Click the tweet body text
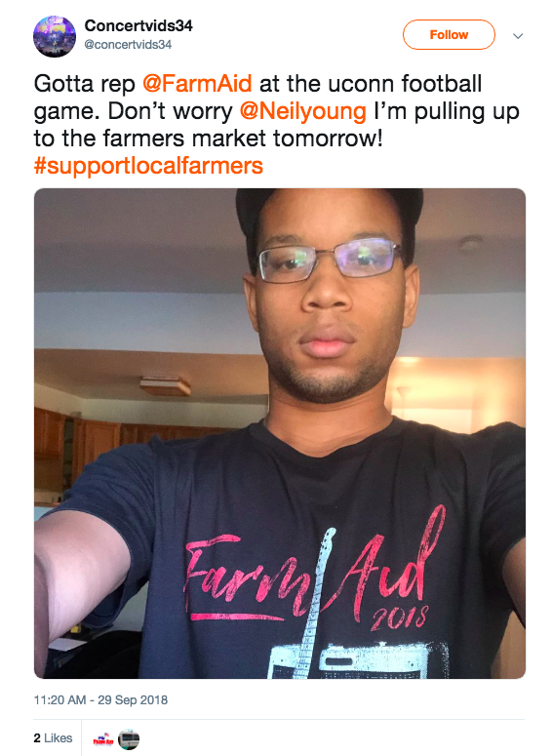 276,125
